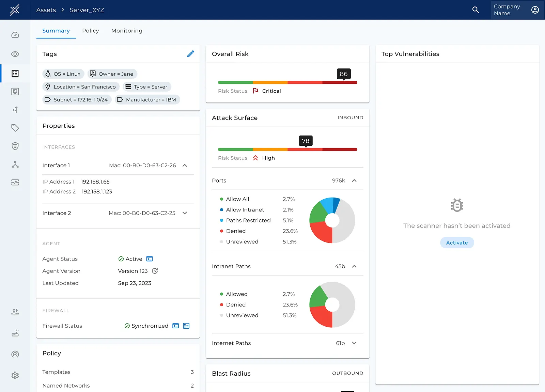Open terminal icon beside Synchronized status

176,326
